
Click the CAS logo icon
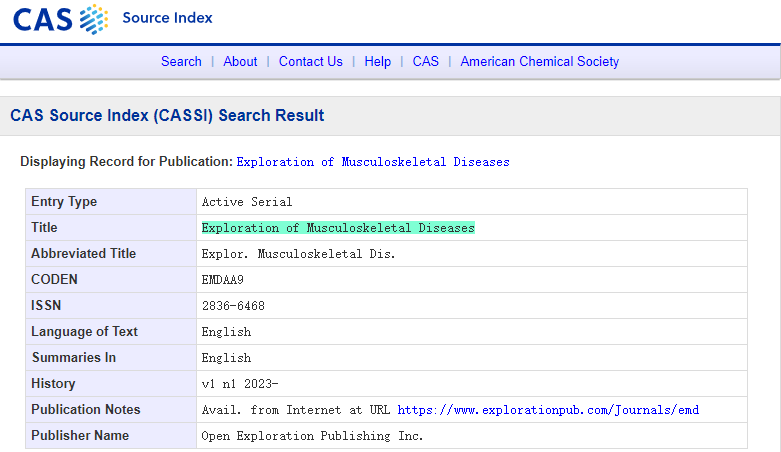point(60,19)
